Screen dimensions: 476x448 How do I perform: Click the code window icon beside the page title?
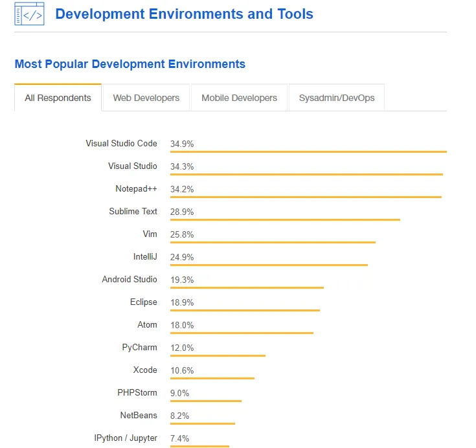pyautogui.click(x=29, y=14)
